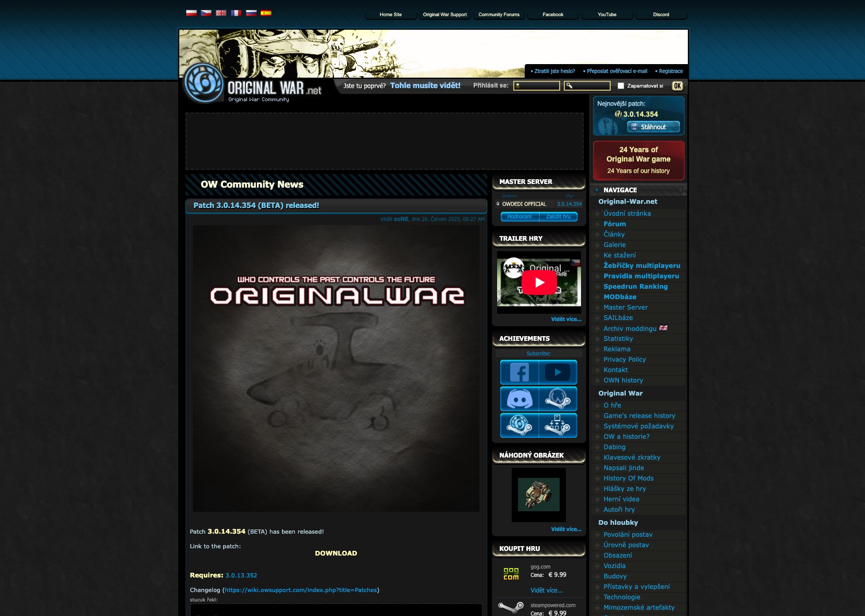
Task: Open Original War Support top menu item
Action: (x=444, y=15)
